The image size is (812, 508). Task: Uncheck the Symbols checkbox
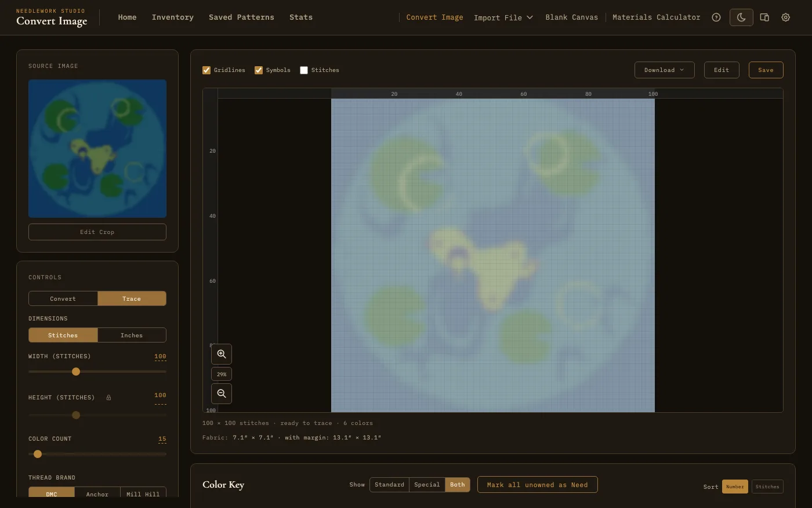259,70
